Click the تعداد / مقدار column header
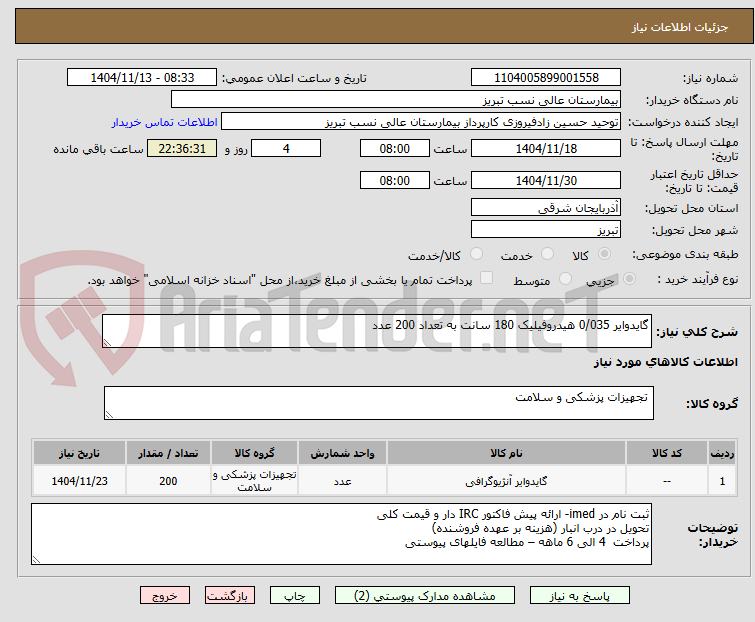755x622 pixels. click(x=168, y=453)
